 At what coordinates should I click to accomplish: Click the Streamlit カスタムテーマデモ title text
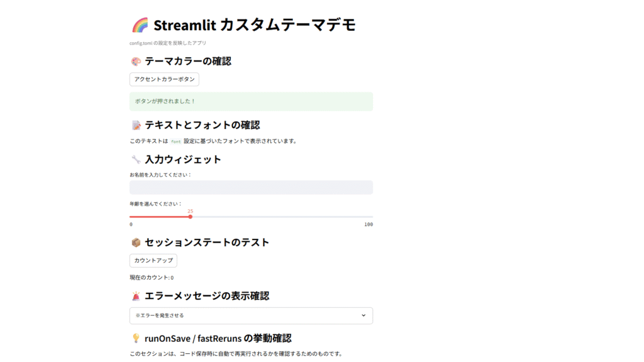click(254, 25)
